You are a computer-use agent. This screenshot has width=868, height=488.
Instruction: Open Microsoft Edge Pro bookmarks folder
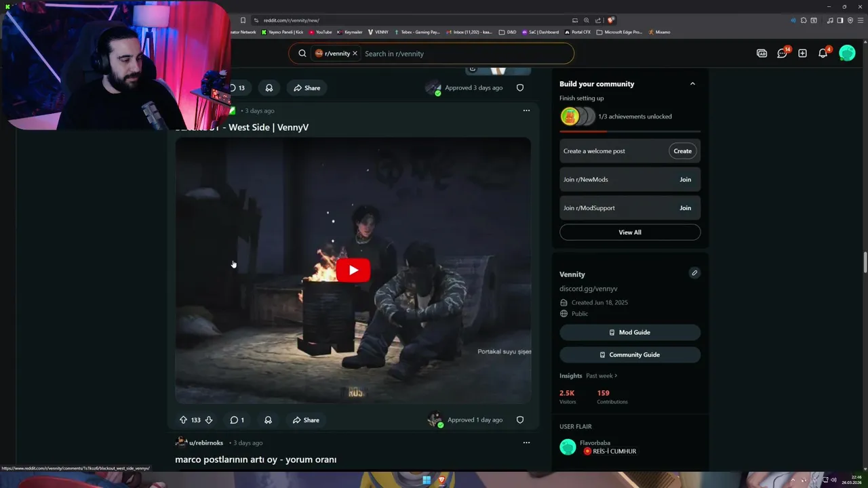click(619, 32)
